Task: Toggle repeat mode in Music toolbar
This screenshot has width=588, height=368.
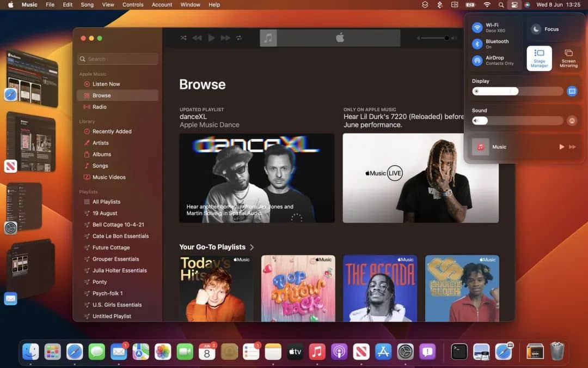Action: point(239,38)
